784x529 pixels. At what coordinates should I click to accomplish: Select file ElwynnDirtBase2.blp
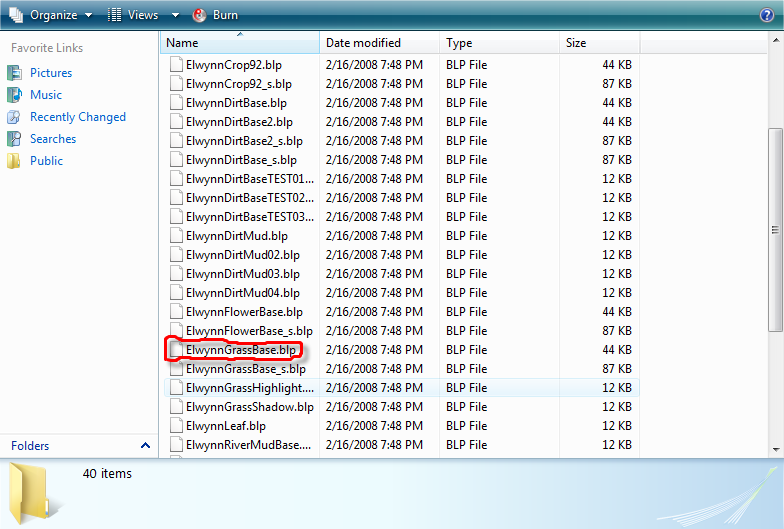click(x=240, y=122)
